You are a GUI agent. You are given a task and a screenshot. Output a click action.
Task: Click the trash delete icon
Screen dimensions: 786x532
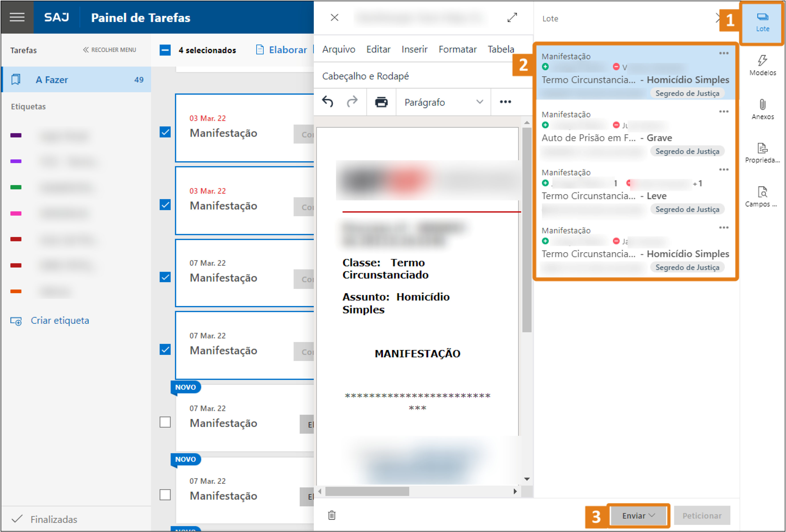click(x=331, y=515)
